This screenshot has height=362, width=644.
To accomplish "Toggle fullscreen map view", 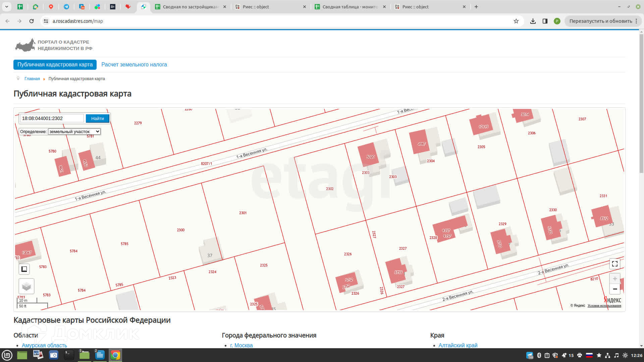I will pyautogui.click(x=614, y=264).
